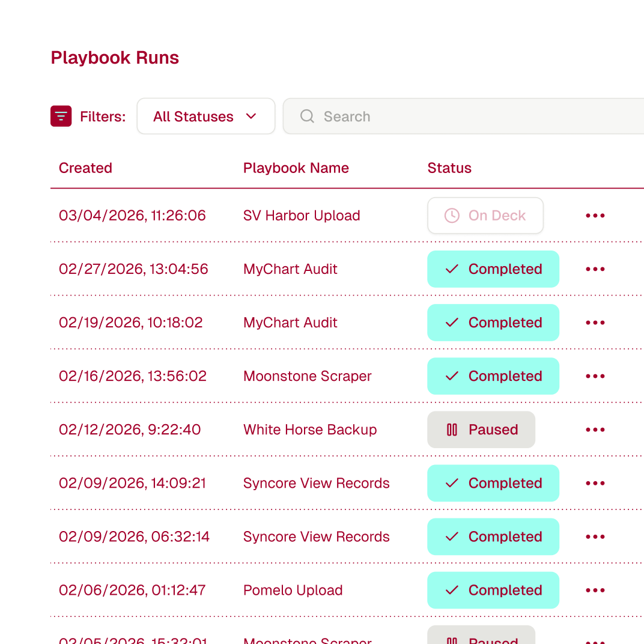Click the red filter funnel icon
644x644 pixels.
pyautogui.click(x=61, y=116)
